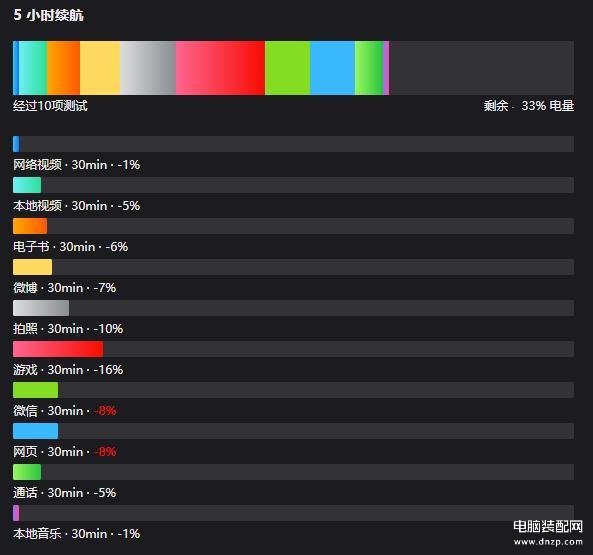Click the sky-blue 网页 segment in top bar

(x=332, y=68)
